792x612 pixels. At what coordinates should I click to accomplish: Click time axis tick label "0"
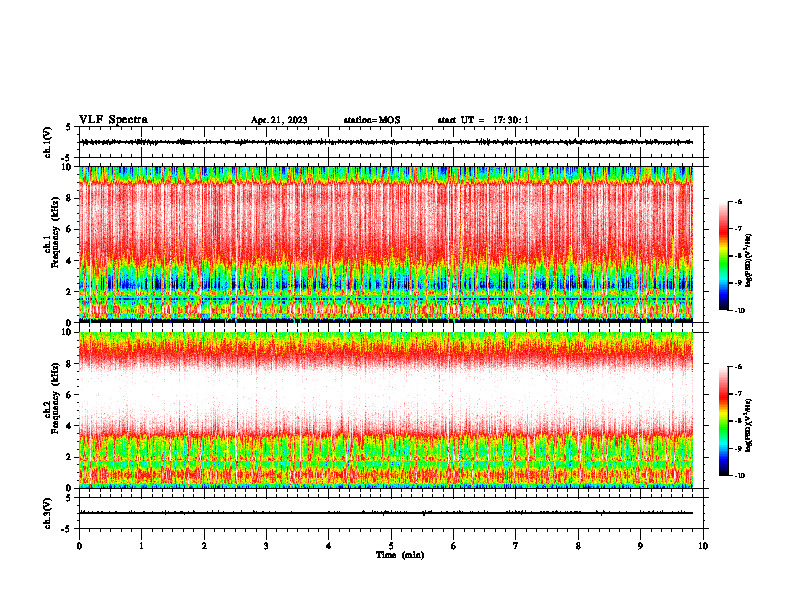click(x=79, y=546)
